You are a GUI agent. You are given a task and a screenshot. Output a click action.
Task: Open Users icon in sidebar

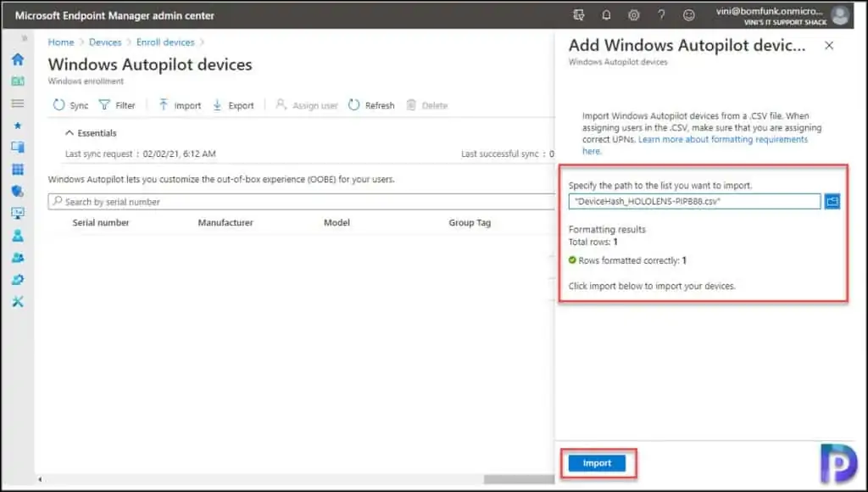[x=18, y=236]
